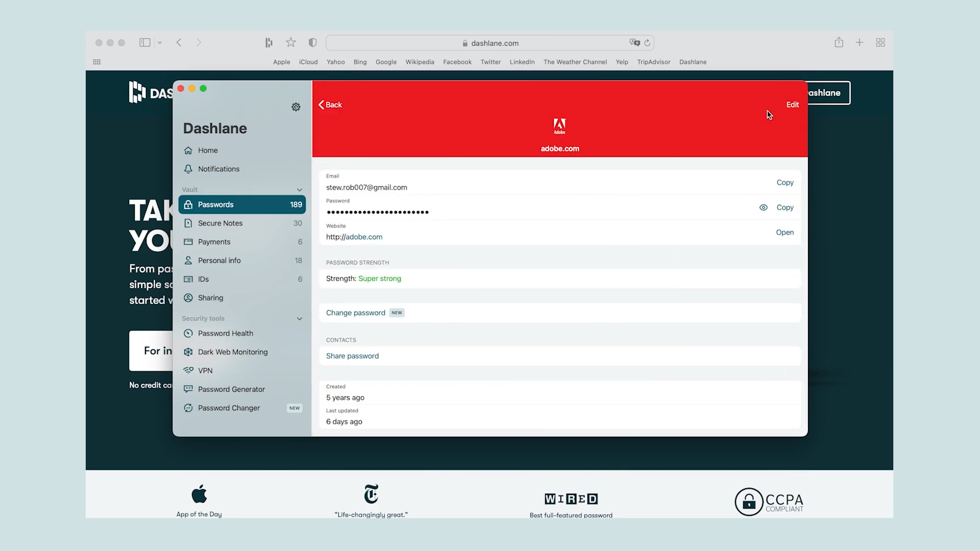Screen dimensions: 980x551
Task: Click the Sharing icon in sidebar
Action: (x=188, y=298)
